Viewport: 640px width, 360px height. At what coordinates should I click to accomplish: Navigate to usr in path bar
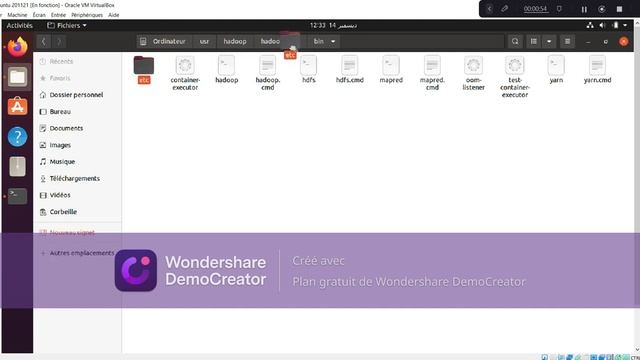tap(204, 41)
